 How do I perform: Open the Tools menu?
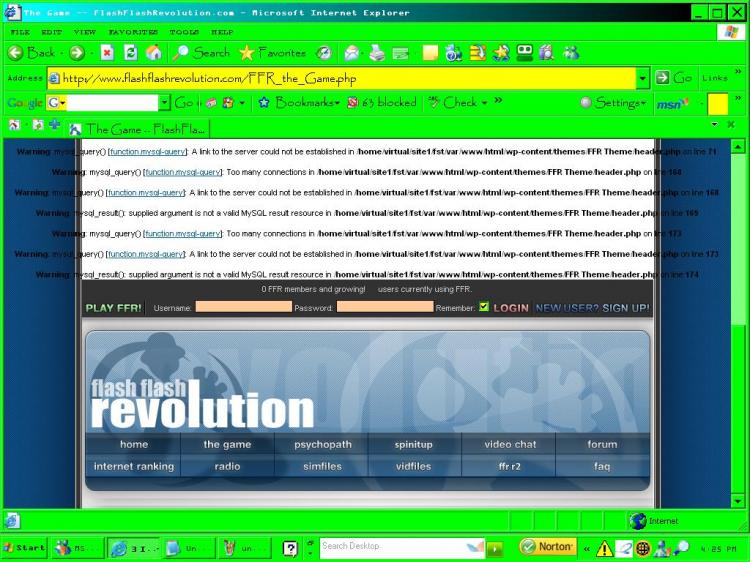(184, 32)
